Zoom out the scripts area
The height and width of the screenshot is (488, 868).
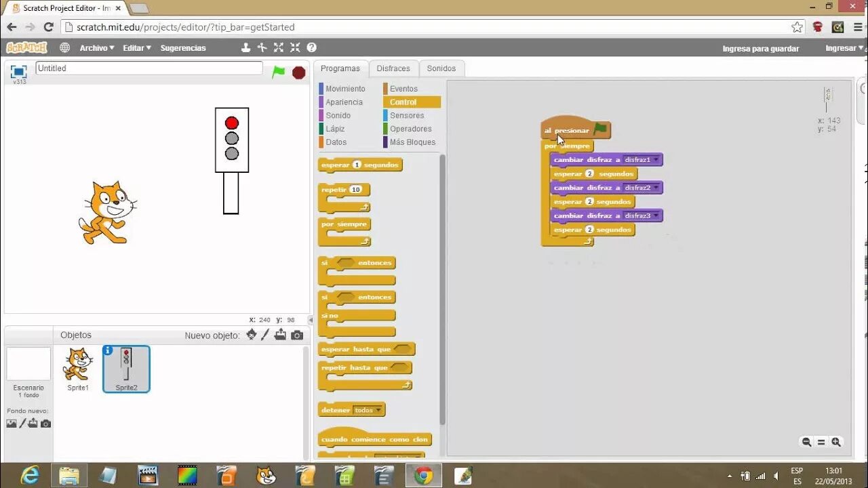pos(806,442)
